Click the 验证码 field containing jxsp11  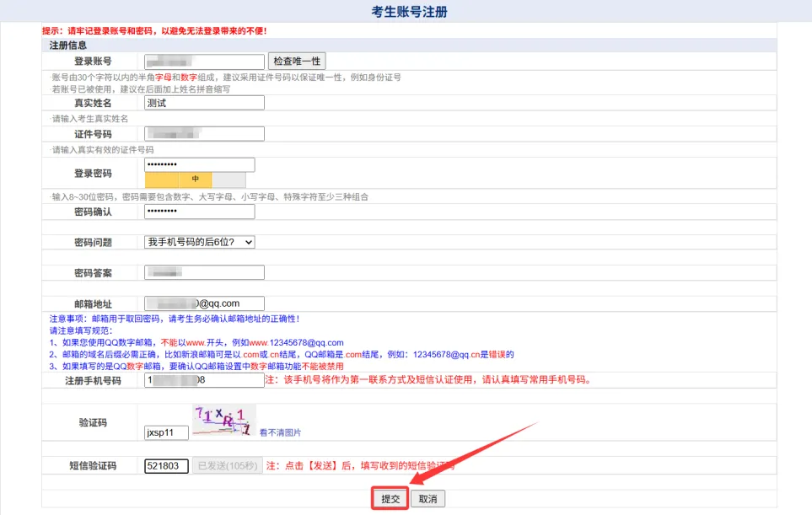(166, 432)
